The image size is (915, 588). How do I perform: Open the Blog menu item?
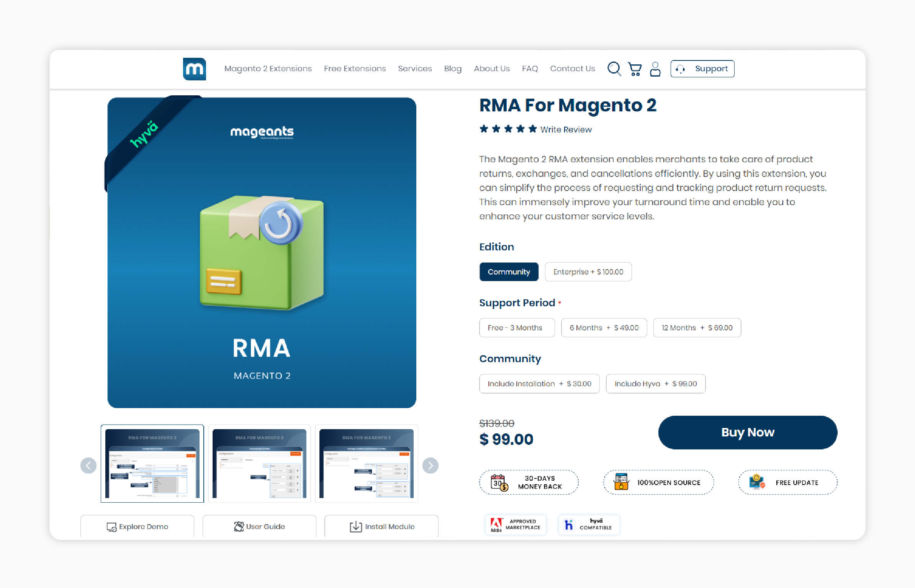click(x=453, y=69)
